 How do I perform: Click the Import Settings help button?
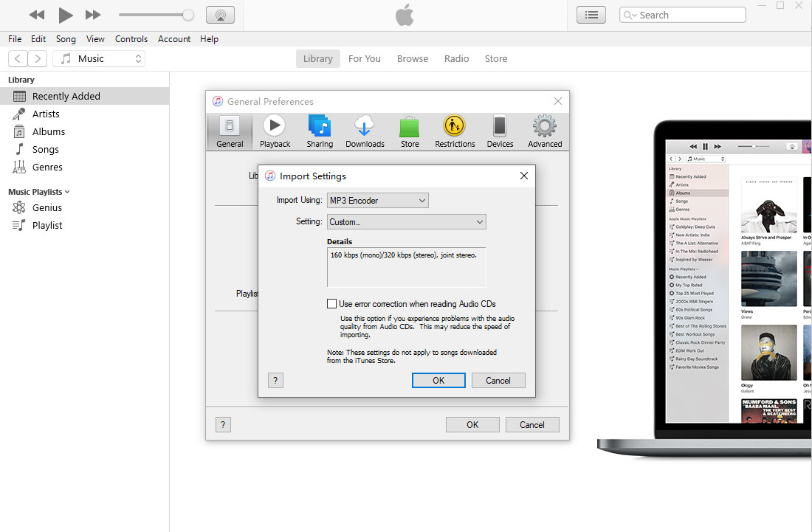click(275, 381)
